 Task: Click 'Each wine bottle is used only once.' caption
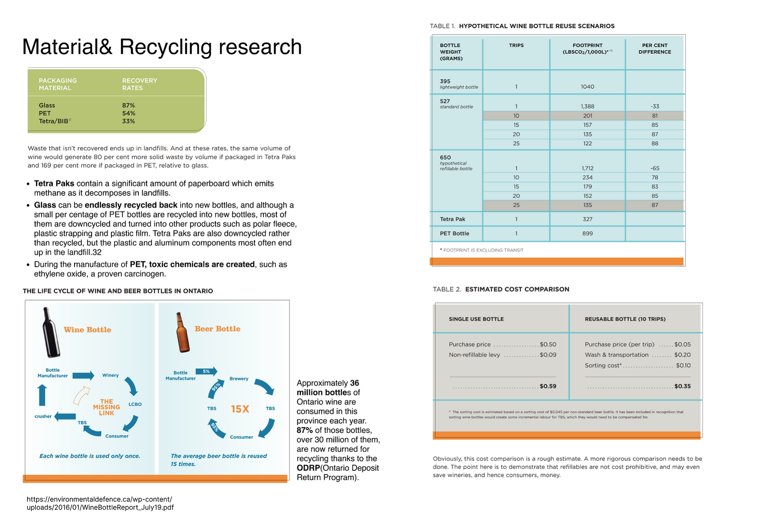tap(90, 456)
